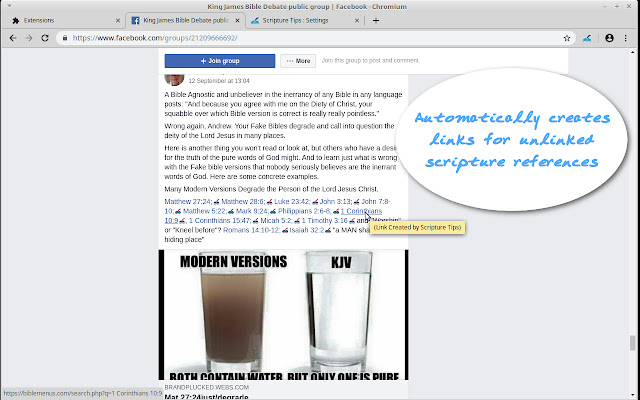The width and height of the screenshot is (640, 400).
Task: Open the 1 Corinthians 15:47 scripture link
Action: click(220, 221)
